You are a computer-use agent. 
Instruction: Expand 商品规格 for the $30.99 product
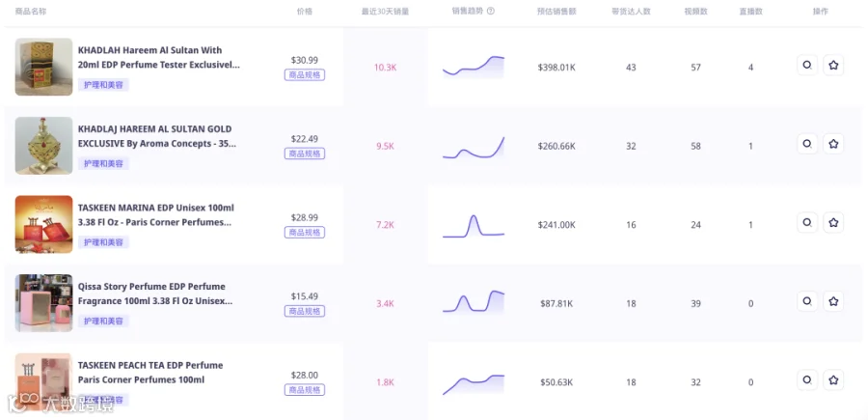click(304, 74)
